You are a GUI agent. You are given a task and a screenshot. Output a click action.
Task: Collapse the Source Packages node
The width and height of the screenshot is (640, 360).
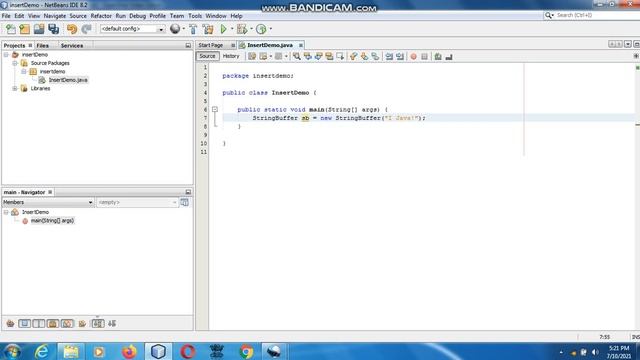pos(15,63)
